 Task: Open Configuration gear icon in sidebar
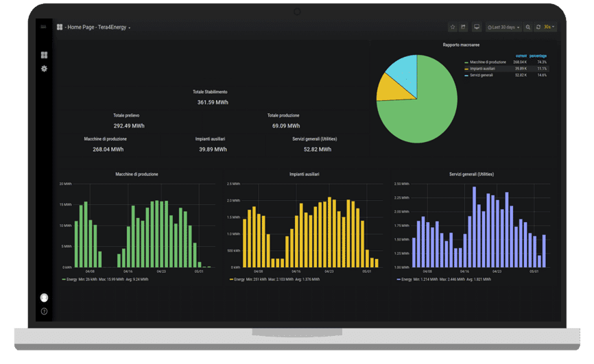(x=44, y=69)
